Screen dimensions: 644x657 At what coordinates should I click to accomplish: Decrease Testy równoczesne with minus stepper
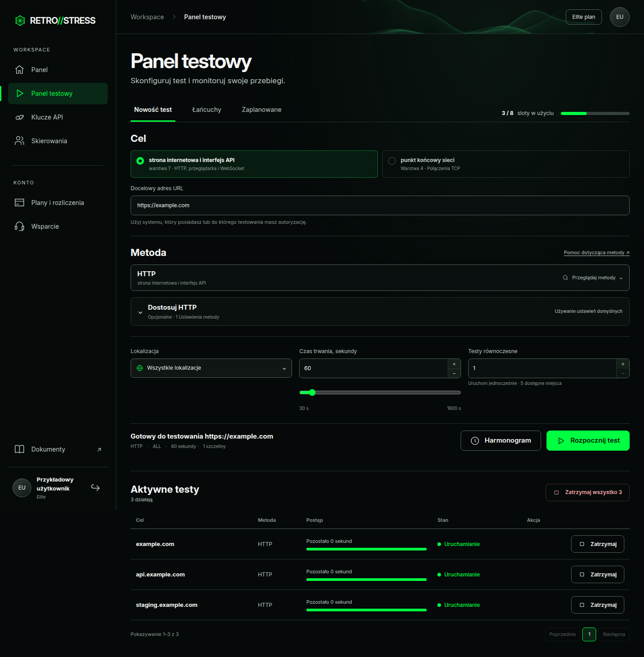[623, 374]
